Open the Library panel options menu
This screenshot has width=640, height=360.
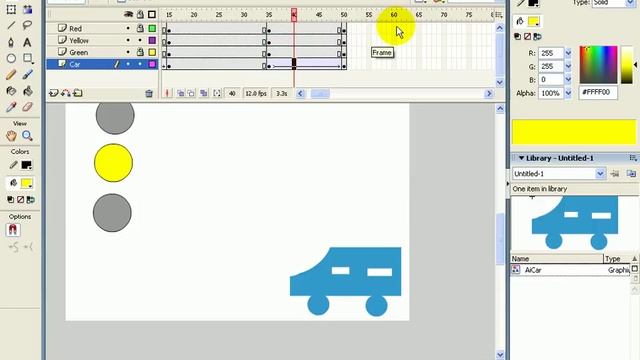tap(633, 158)
